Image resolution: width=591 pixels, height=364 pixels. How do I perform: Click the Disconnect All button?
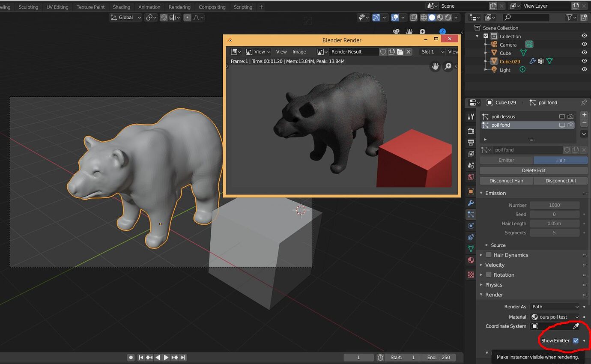pyautogui.click(x=561, y=181)
